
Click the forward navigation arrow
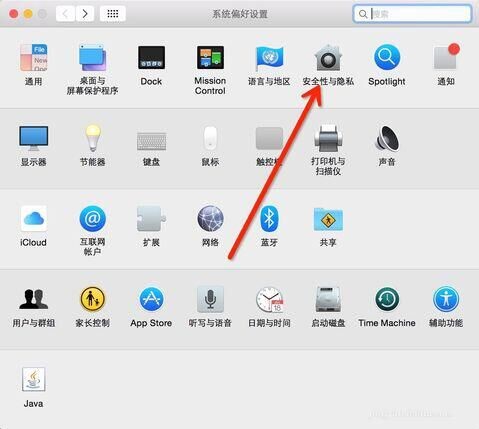(85, 14)
